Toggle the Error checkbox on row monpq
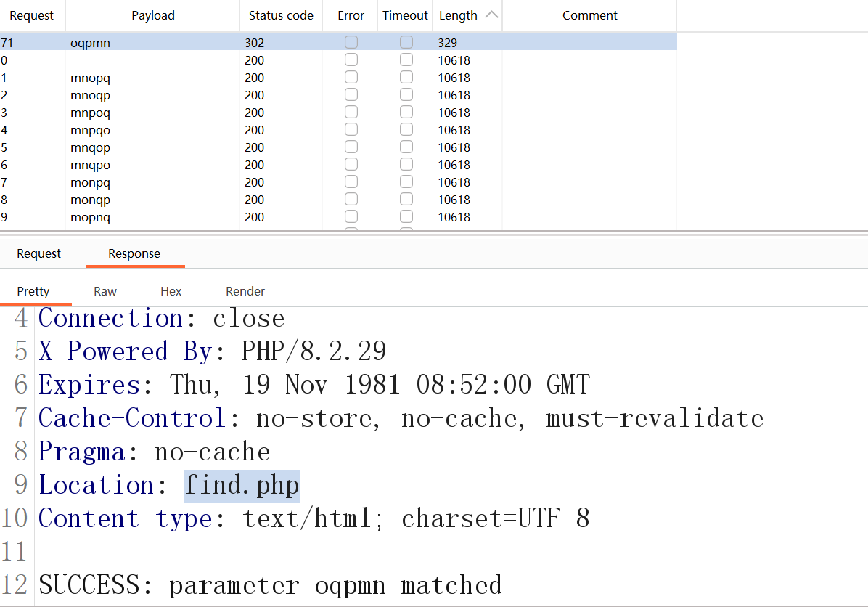868x607 pixels. pos(351,182)
